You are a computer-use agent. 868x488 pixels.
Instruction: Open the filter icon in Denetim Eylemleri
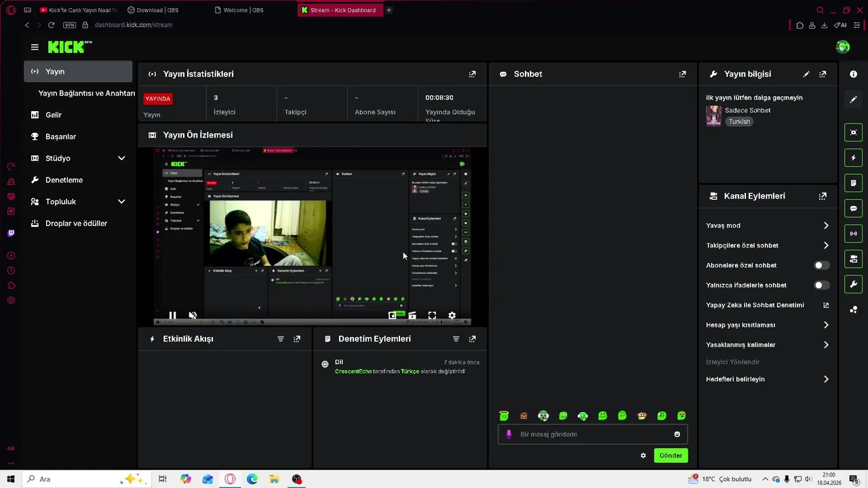[456, 339]
